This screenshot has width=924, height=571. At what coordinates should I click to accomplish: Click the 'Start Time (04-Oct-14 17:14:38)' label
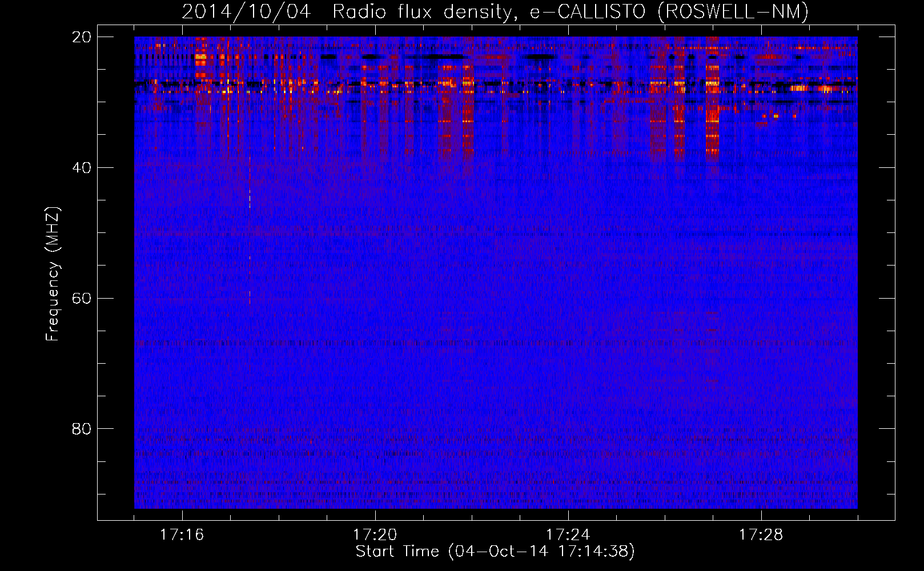point(495,552)
